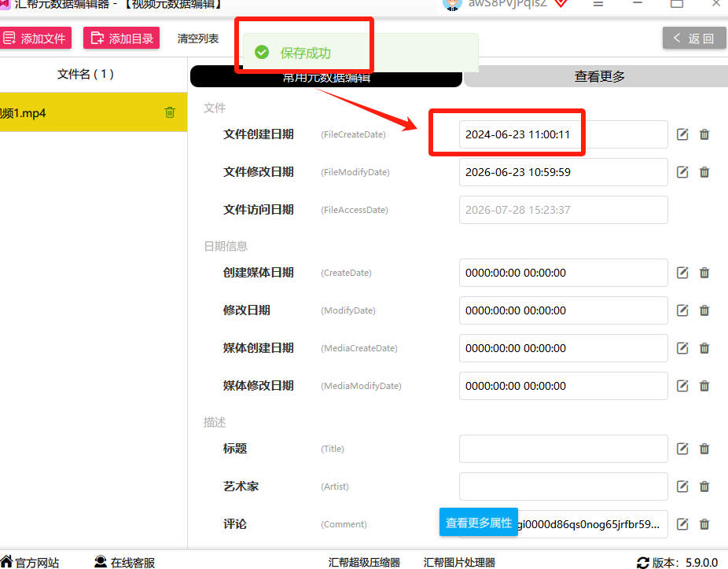Screen dimensions: 728x569
Task: Delete the ModifyDate trash icon
Action: pos(704,310)
